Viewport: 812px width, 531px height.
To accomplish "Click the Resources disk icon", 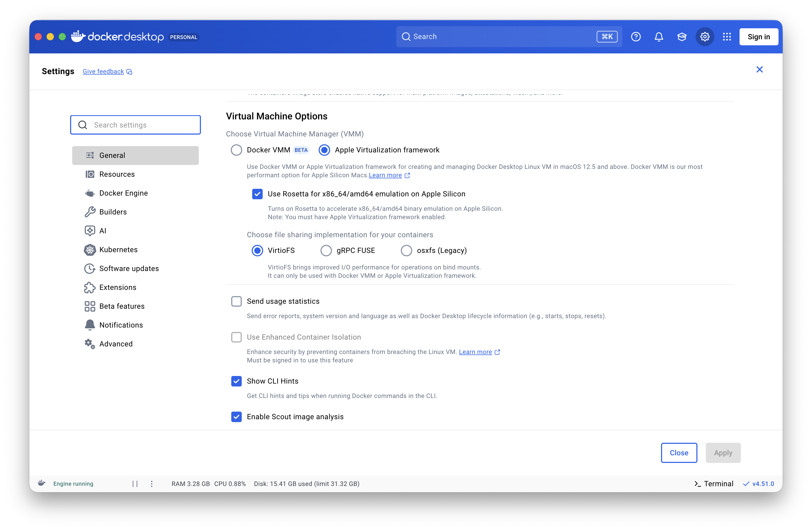I will (x=90, y=174).
